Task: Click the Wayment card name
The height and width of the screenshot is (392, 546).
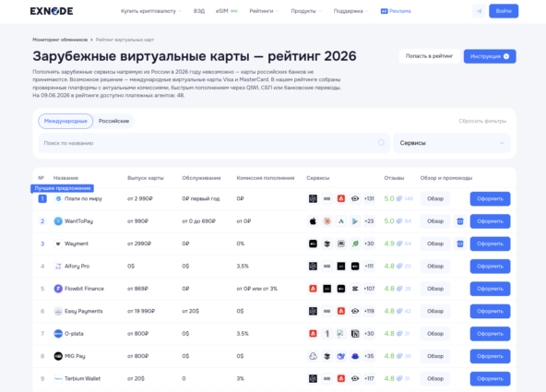Action: tap(77, 244)
